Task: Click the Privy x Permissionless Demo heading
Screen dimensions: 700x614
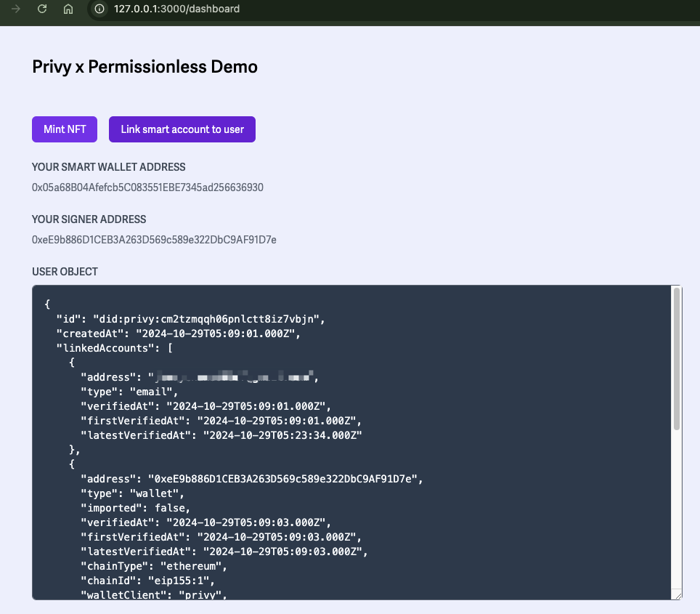Action: click(145, 67)
